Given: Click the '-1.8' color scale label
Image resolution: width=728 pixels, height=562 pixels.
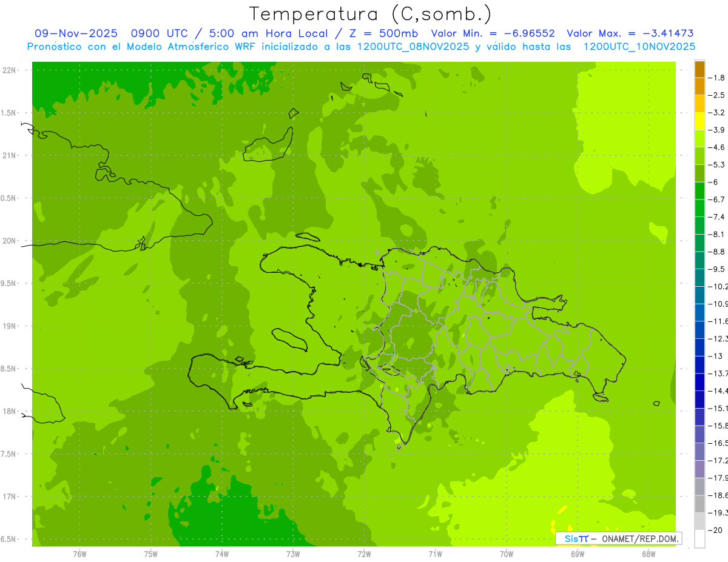Looking at the screenshot, I should coord(716,78).
